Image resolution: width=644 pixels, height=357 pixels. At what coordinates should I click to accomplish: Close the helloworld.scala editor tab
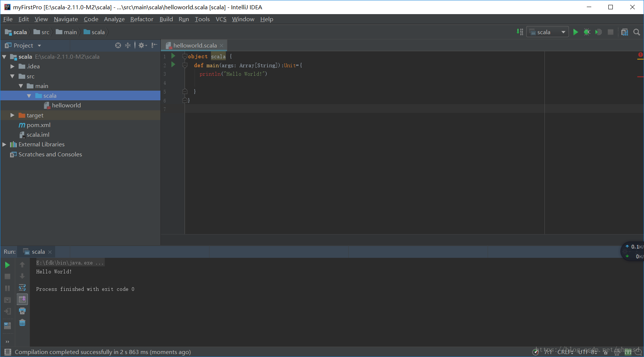coord(222,46)
